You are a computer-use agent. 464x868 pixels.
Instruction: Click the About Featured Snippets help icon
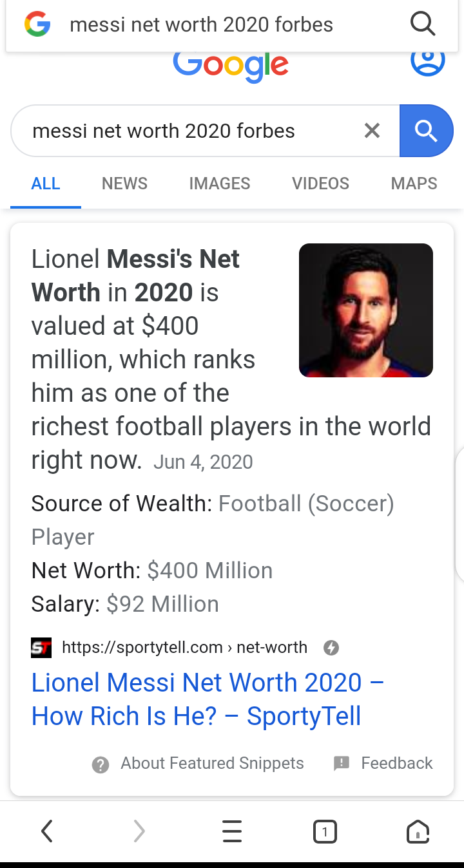coord(101,764)
